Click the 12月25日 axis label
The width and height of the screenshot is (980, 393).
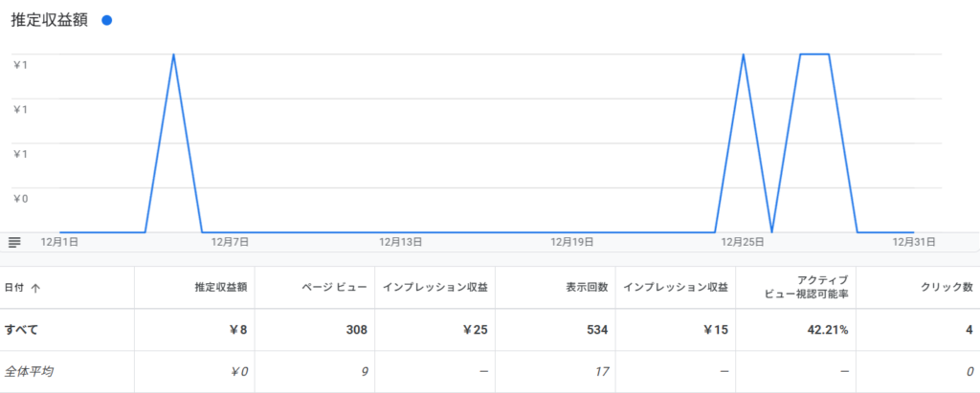[743, 243]
